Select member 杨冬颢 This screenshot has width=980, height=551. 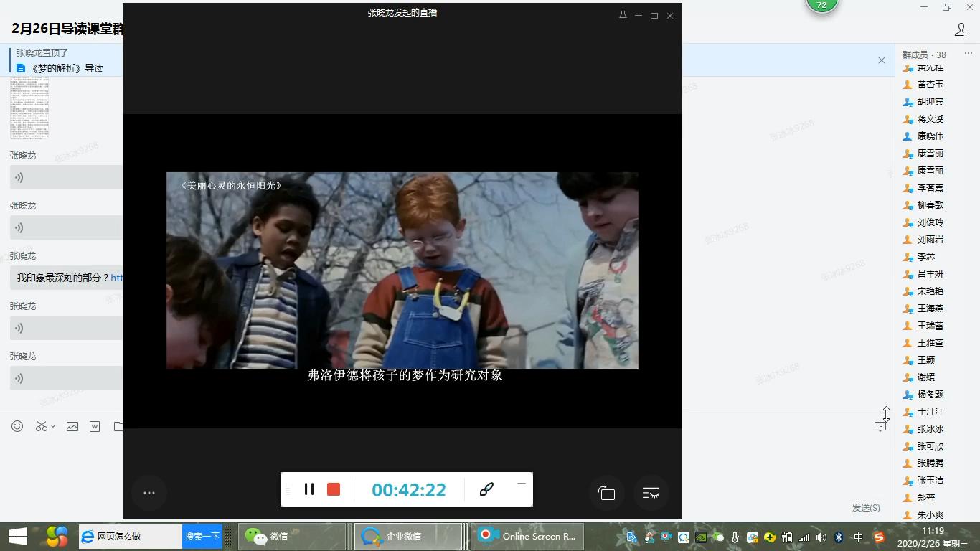tap(930, 395)
